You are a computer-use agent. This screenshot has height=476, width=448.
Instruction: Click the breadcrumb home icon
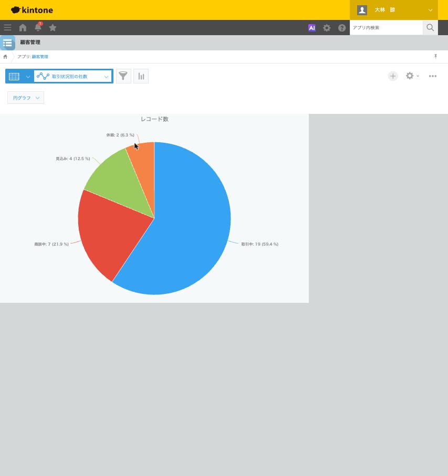tap(5, 57)
